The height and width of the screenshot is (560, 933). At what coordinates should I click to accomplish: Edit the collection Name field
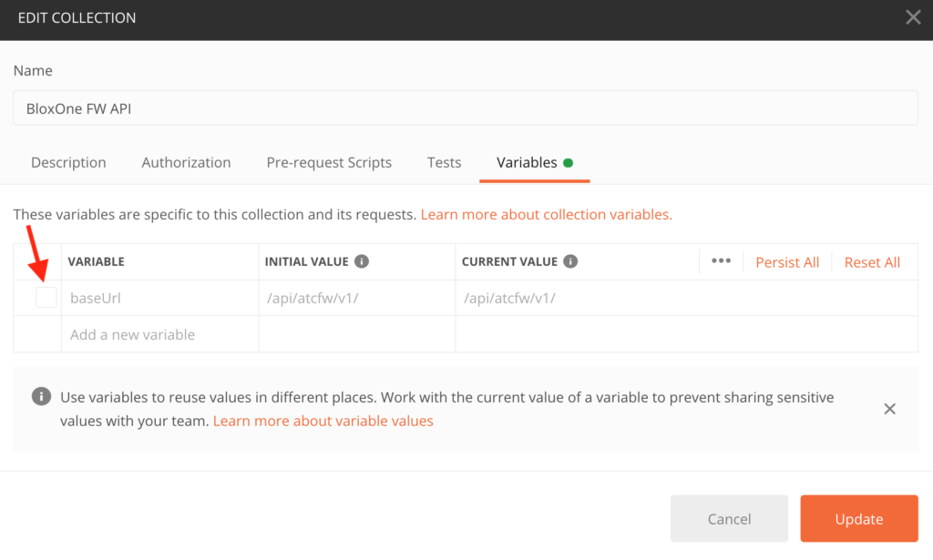465,107
